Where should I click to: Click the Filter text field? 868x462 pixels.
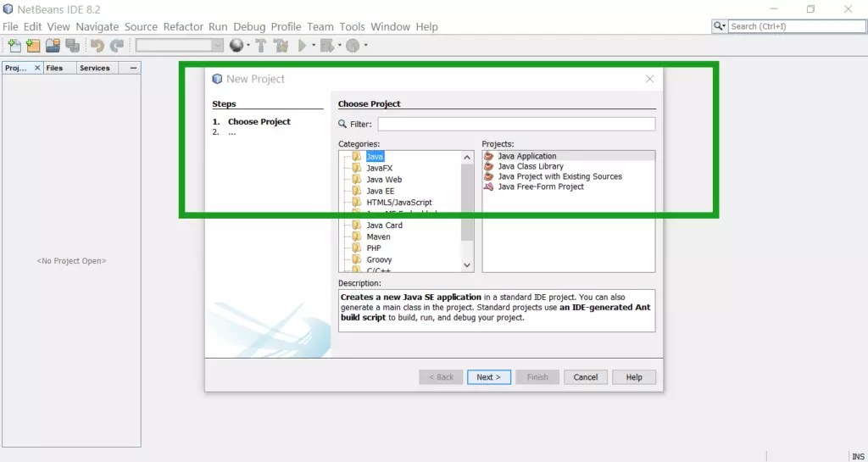click(x=516, y=124)
